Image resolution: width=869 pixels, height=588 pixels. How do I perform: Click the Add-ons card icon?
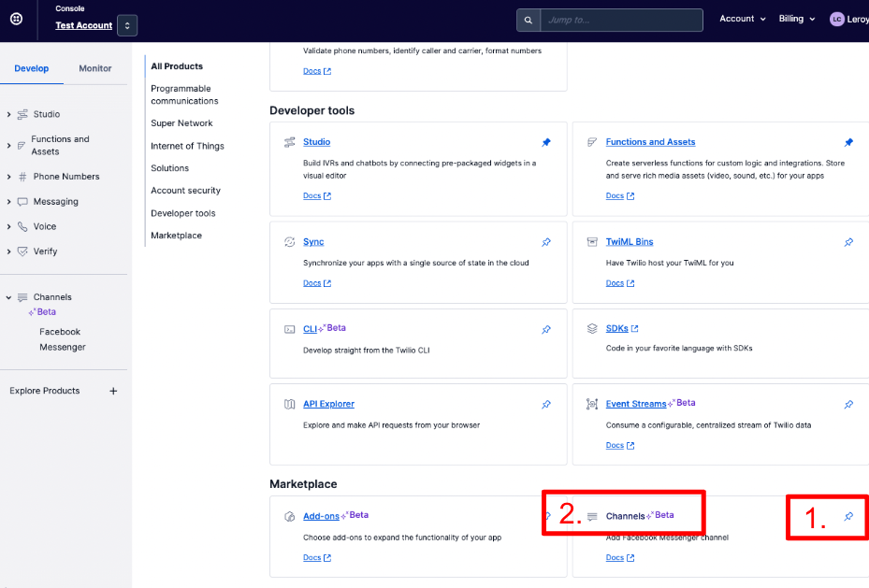coord(290,516)
